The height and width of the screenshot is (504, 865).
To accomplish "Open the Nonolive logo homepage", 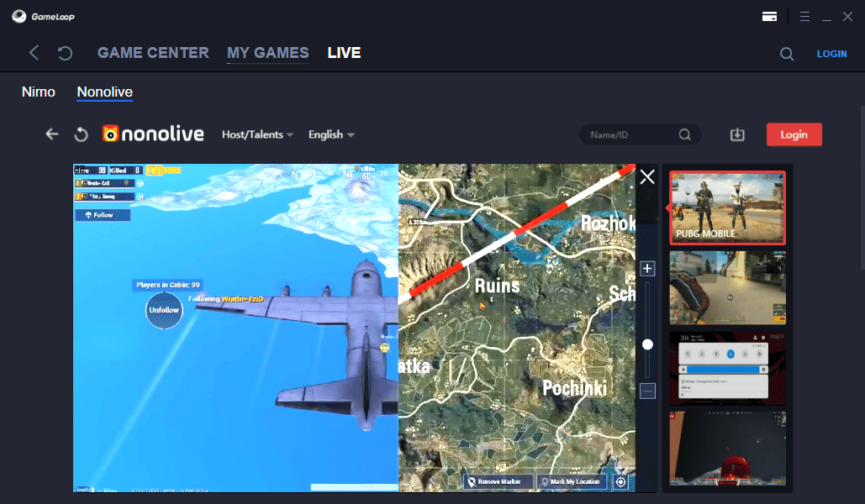I will click(153, 134).
